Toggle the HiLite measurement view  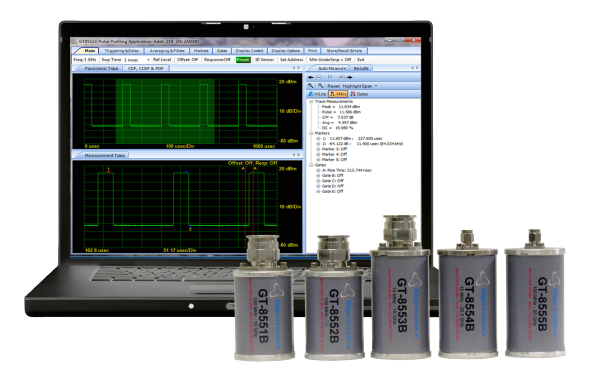(x=317, y=94)
